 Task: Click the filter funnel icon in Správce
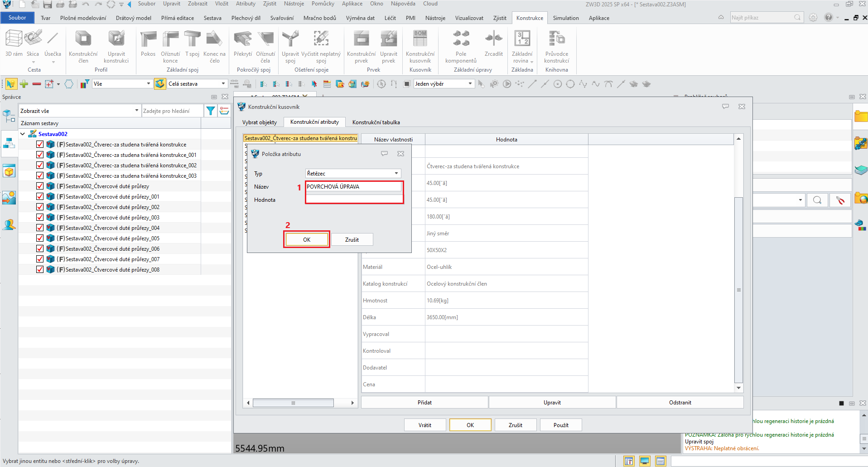click(211, 111)
